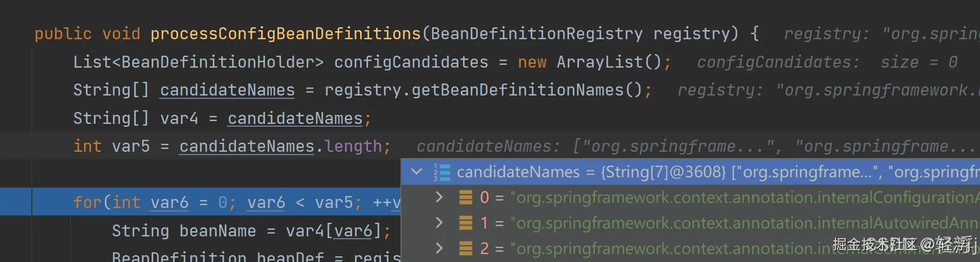Click getBeanDefinitionNames method call

518,90
